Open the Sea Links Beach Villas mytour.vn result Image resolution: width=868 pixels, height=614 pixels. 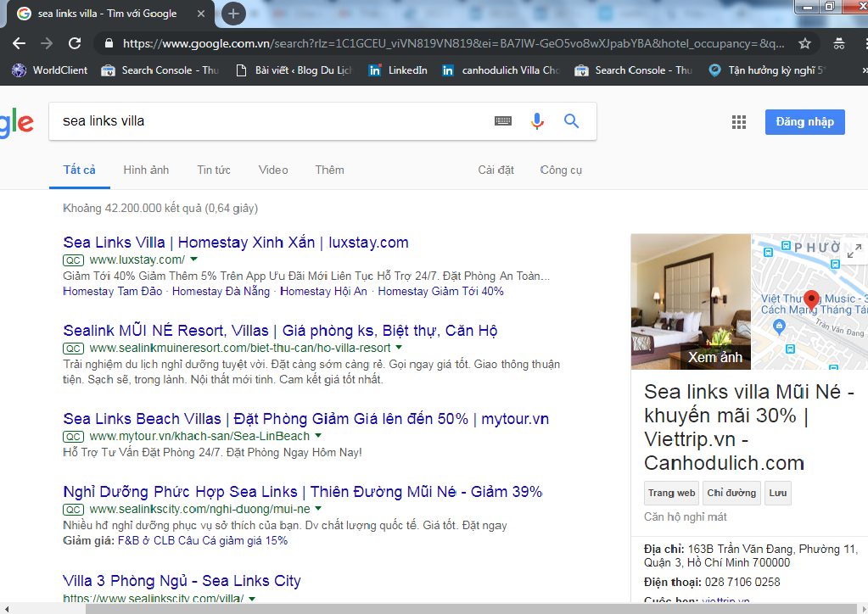(x=306, y=419)
